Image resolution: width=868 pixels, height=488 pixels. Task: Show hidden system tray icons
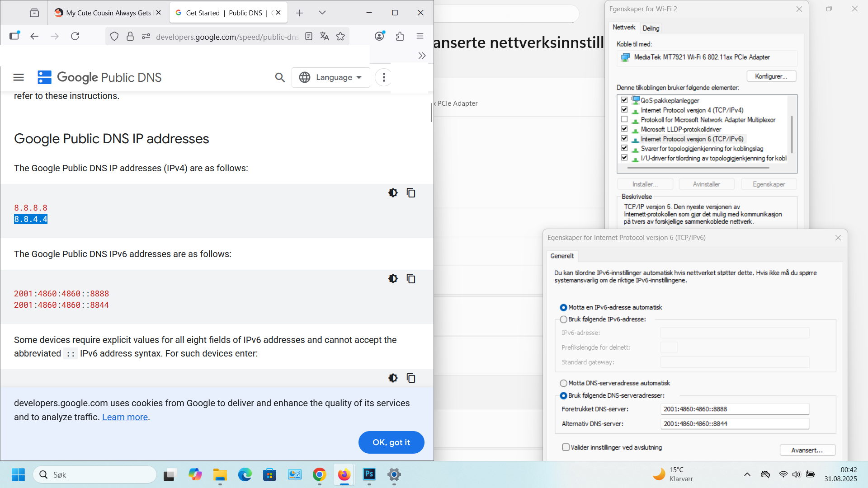(747, 474)
